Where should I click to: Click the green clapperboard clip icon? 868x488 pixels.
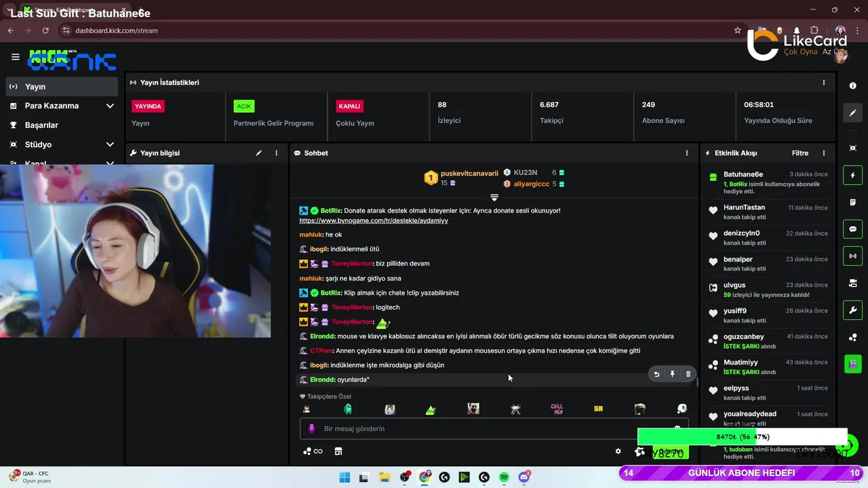[x=853, y=364]
